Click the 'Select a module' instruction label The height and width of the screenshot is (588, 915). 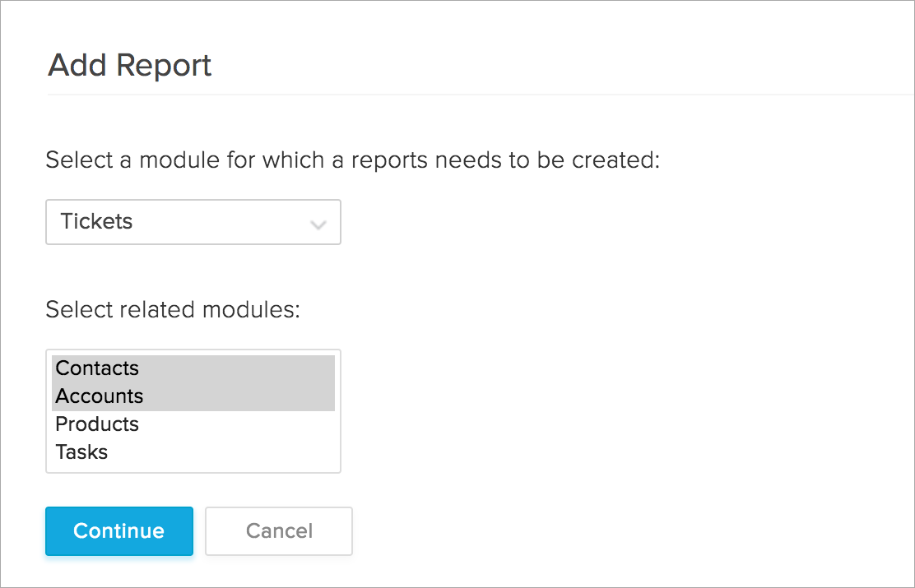coord(353,160)
